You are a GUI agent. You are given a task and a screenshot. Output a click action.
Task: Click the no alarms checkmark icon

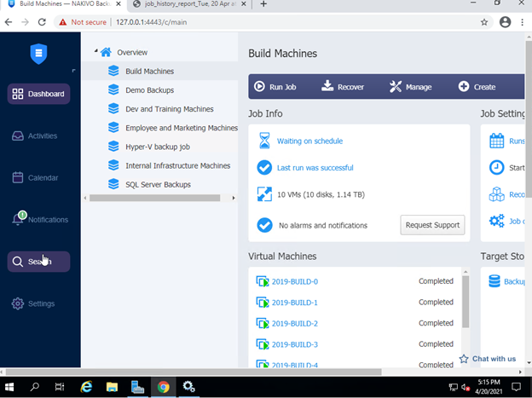pos(264,225)
